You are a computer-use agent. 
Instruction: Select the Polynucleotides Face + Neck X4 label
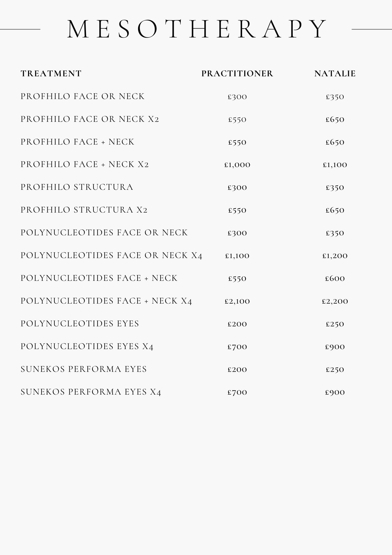106,301
